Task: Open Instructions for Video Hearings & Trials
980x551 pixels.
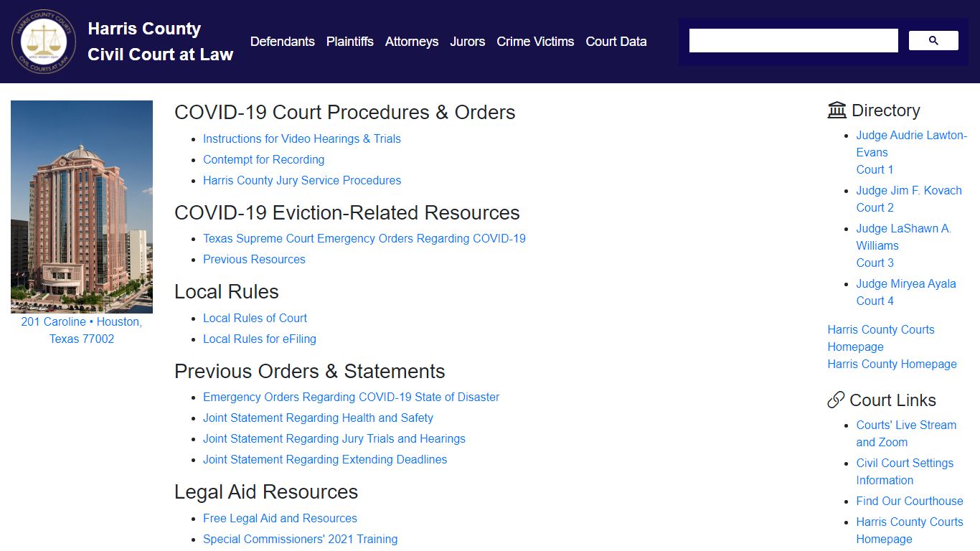Action: [x=302, y=138]
